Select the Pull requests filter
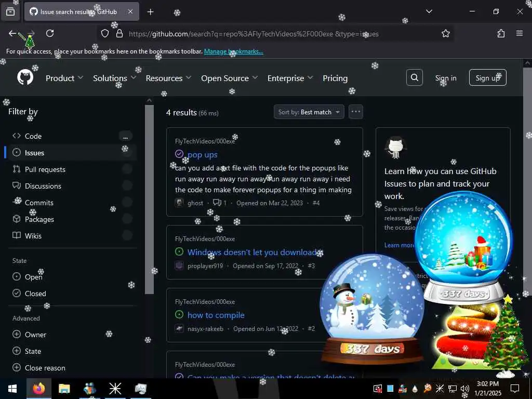The height and width of the screenshot is (399, 532). (71, 169)
